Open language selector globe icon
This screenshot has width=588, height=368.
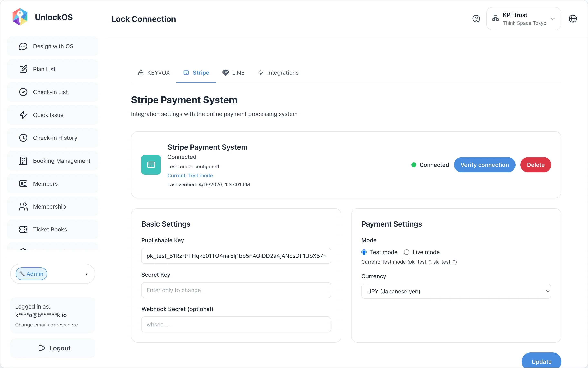(573, 18)
